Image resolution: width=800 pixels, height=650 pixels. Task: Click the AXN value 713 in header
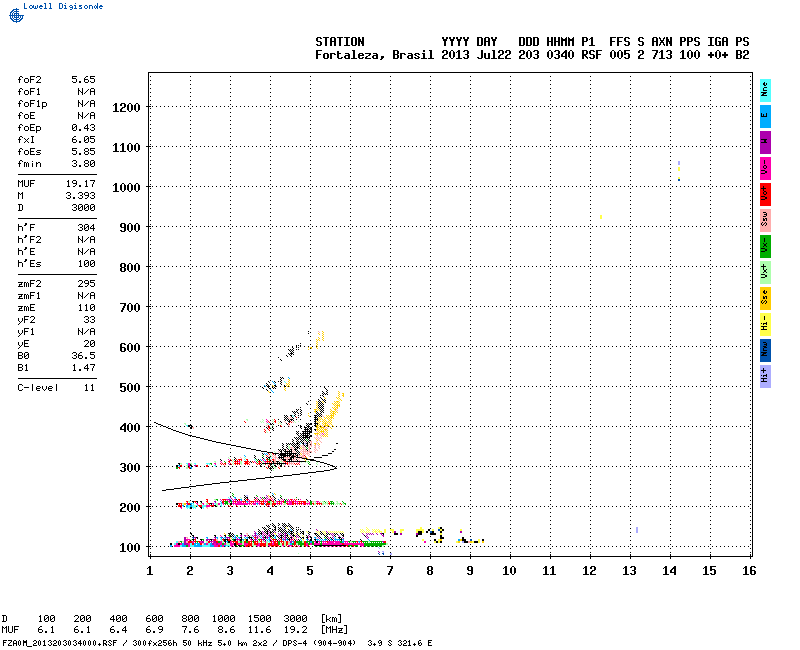pos(662,55)
